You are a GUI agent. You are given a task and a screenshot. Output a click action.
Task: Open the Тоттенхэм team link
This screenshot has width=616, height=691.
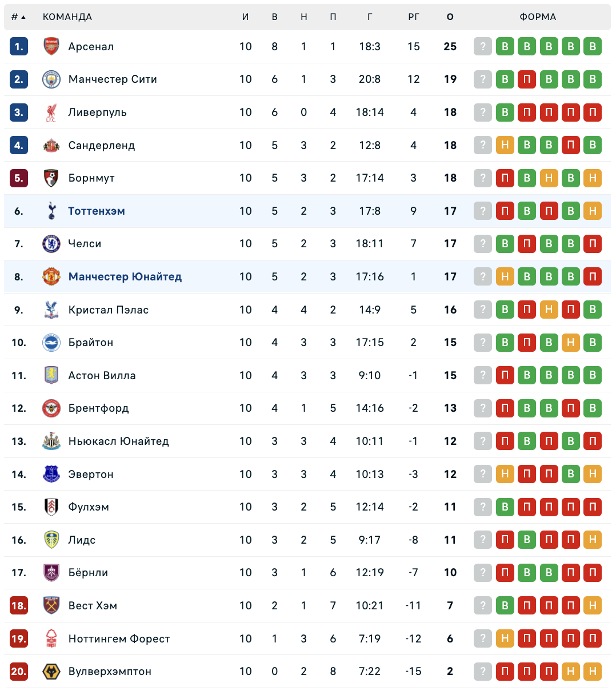(x=97, y=211)
